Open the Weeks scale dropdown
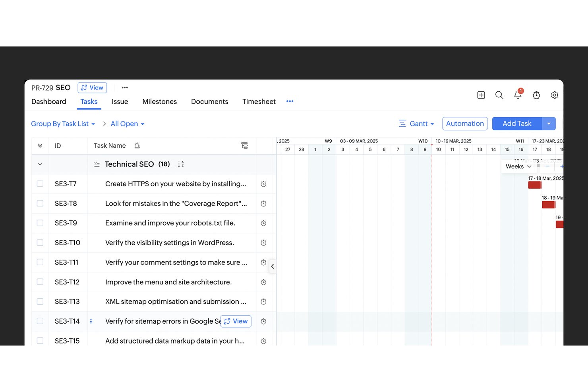Screen dimensions: 588x392 click(x=518, y=166)
